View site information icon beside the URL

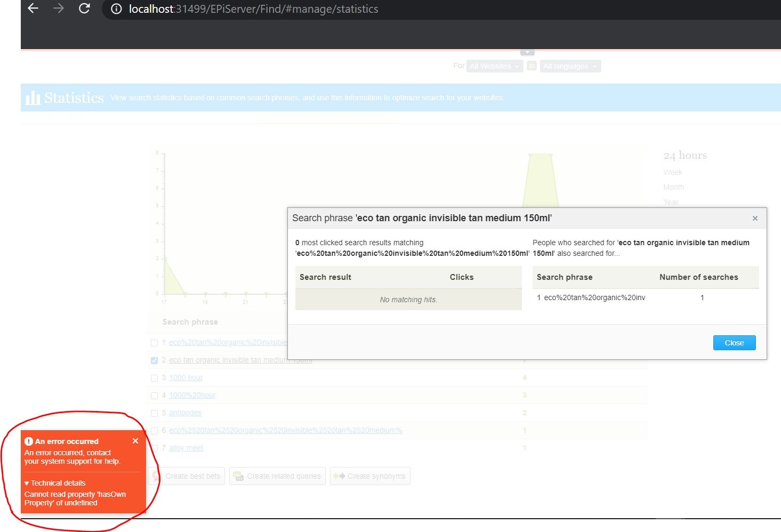tap(116, 9)
